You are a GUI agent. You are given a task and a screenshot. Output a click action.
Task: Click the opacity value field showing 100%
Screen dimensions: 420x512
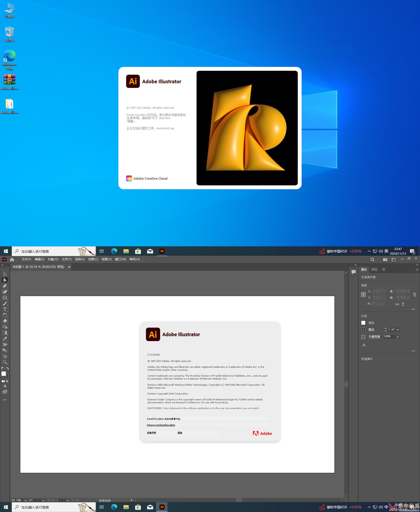[x=389, y=337]
